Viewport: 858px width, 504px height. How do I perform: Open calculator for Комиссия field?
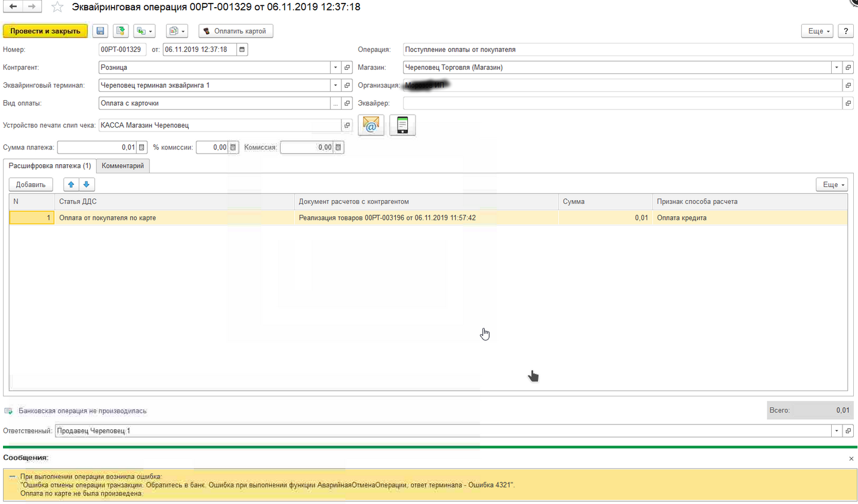click(339, 147)
